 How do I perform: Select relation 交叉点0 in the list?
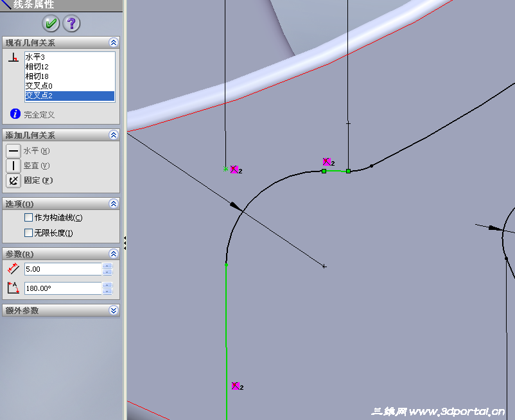click(69, 85)
